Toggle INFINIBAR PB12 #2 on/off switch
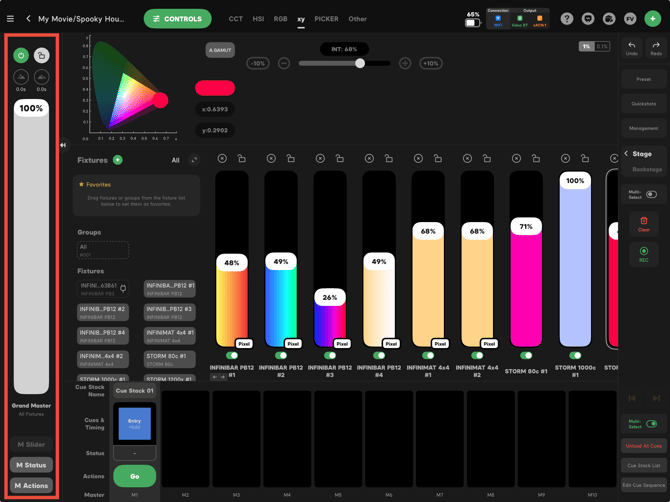Viewport: 670px width, 502px height. 281,355
